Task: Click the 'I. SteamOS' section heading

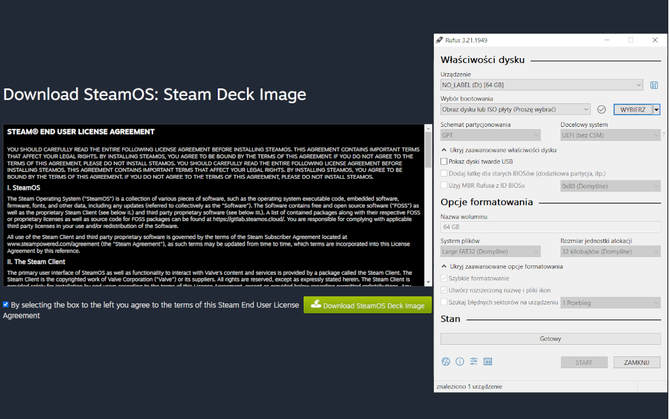Action: pyautogui.click(x=24, y=188)
